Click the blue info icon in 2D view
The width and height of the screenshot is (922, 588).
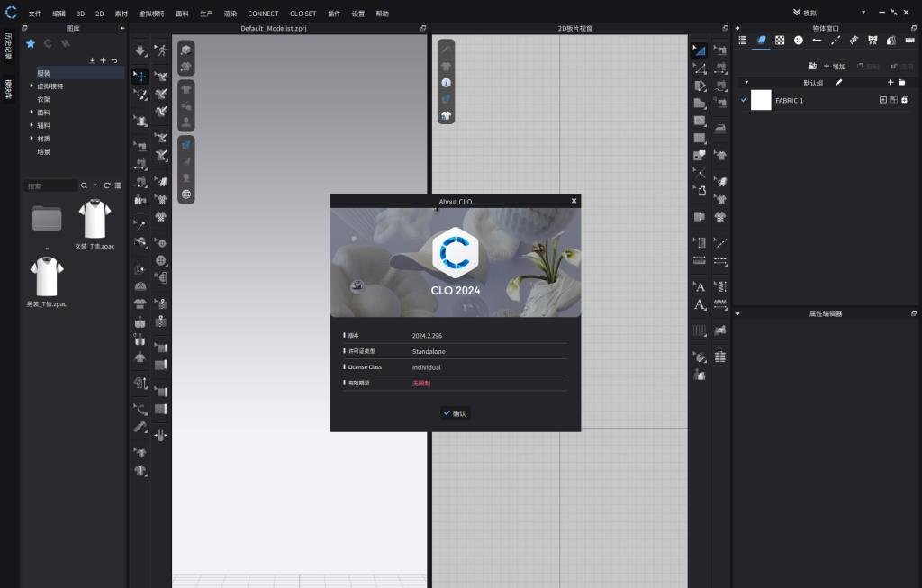(447, 83)
